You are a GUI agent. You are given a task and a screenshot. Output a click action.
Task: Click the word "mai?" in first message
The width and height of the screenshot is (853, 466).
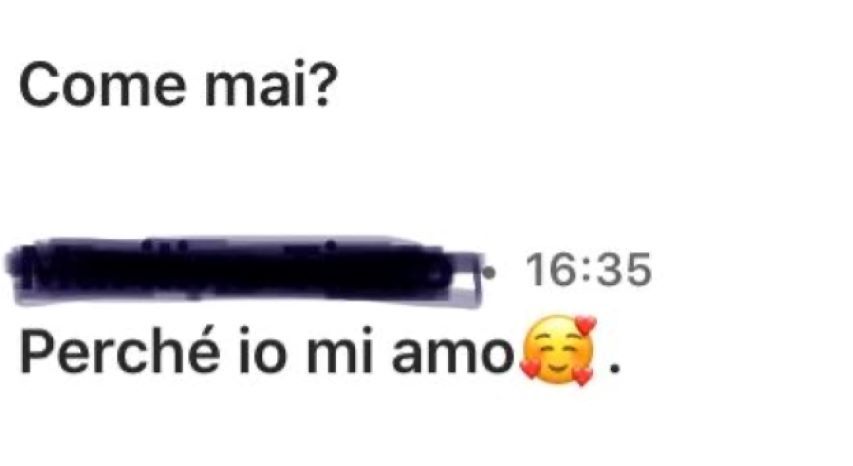tap(270, 85)
